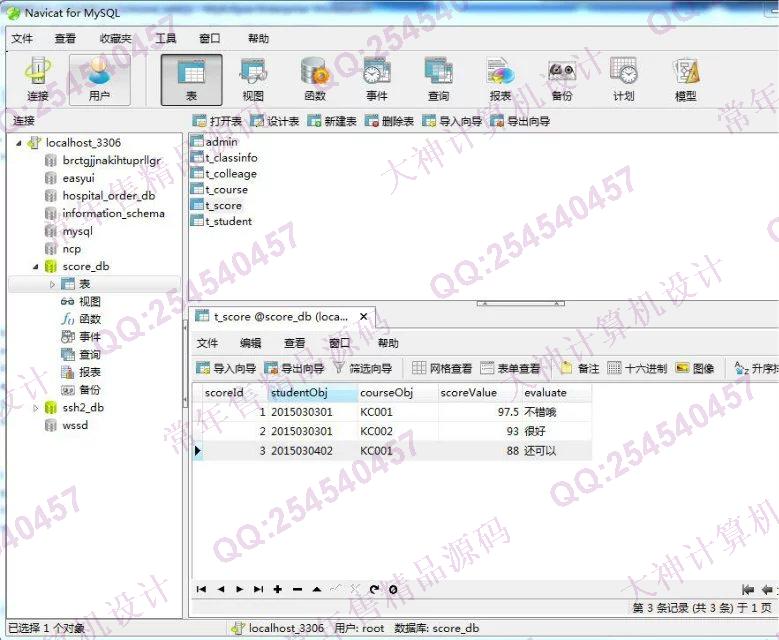Open the 视图 (View) toolbar icon
The width and height of the screenshot is (779, 640).
253,80
